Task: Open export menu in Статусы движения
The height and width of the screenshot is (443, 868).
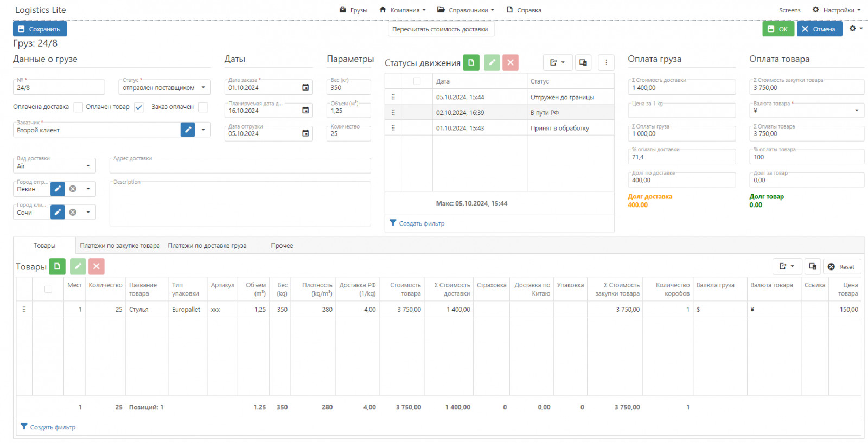Action: pos(557,63)
